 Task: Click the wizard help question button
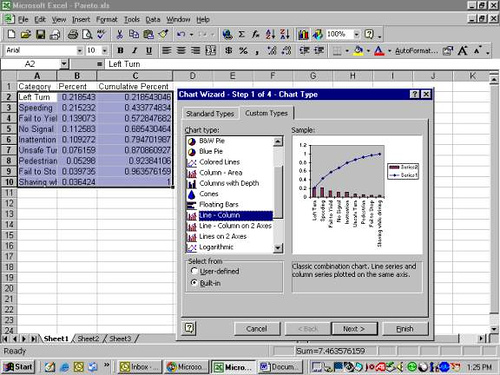click(x=189, y=328)
